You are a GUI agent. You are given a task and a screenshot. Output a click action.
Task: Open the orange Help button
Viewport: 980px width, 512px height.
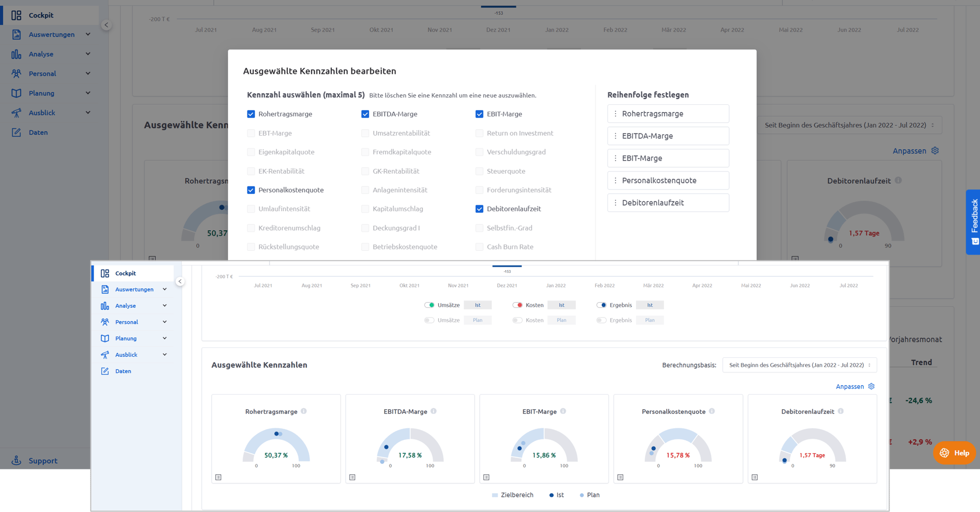point(954,453)
